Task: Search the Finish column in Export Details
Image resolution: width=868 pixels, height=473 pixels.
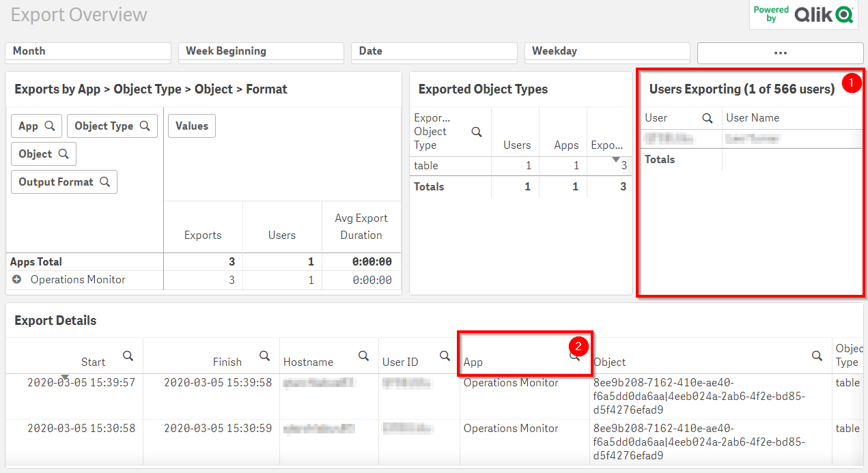Action: [264, 356]
